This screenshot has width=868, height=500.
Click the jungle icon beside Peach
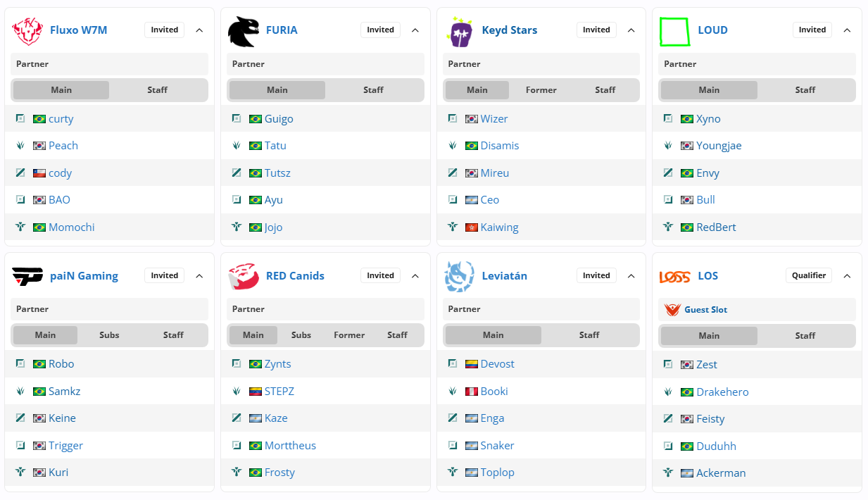pyautogui.click(x=20, y=146)
